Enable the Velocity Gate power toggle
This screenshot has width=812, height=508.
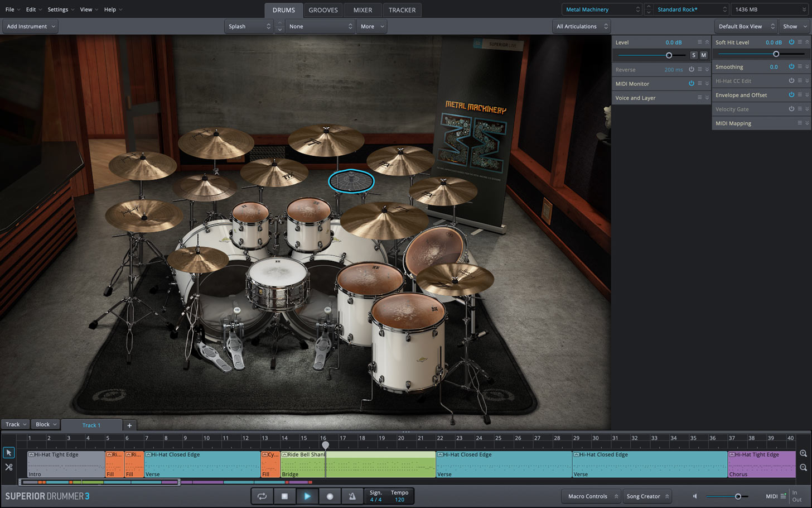point(791,109)
